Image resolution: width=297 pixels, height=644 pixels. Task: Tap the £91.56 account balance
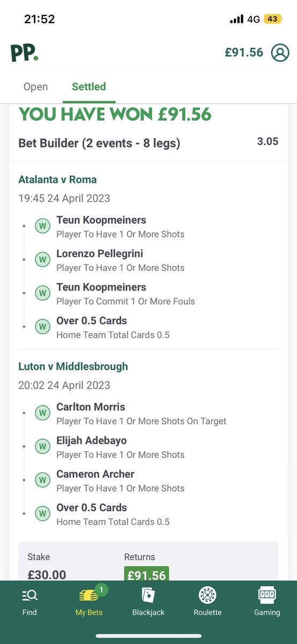244,53
